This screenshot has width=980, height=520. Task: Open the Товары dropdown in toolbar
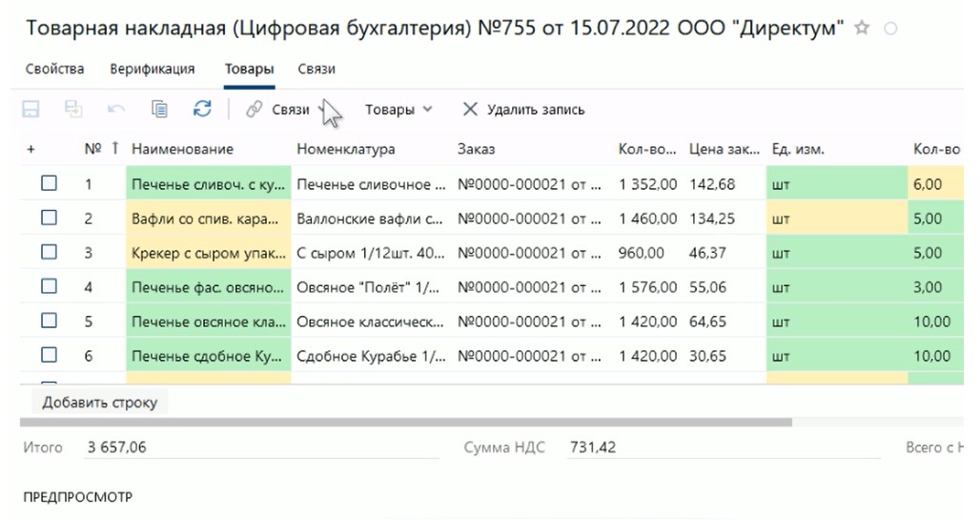pos(398,110)
